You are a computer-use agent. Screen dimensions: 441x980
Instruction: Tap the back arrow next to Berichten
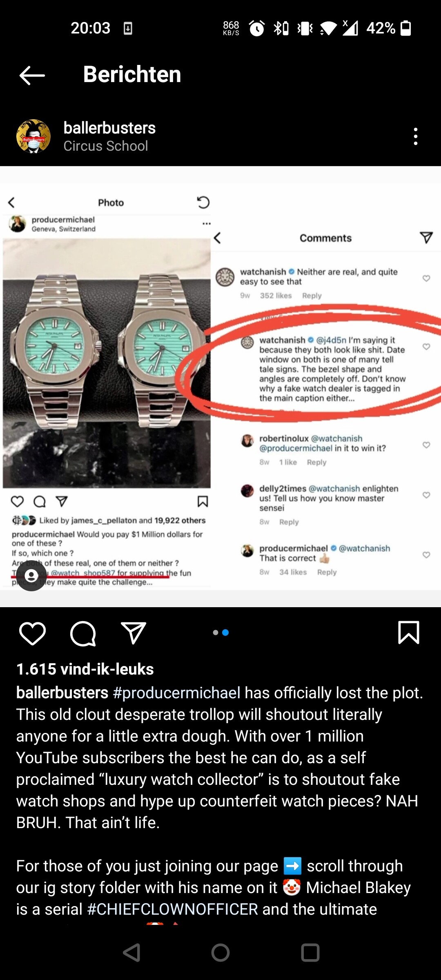[x=32, y=75]
